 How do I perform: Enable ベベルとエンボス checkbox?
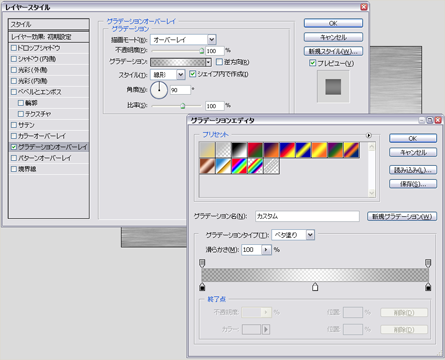(14, 92)
